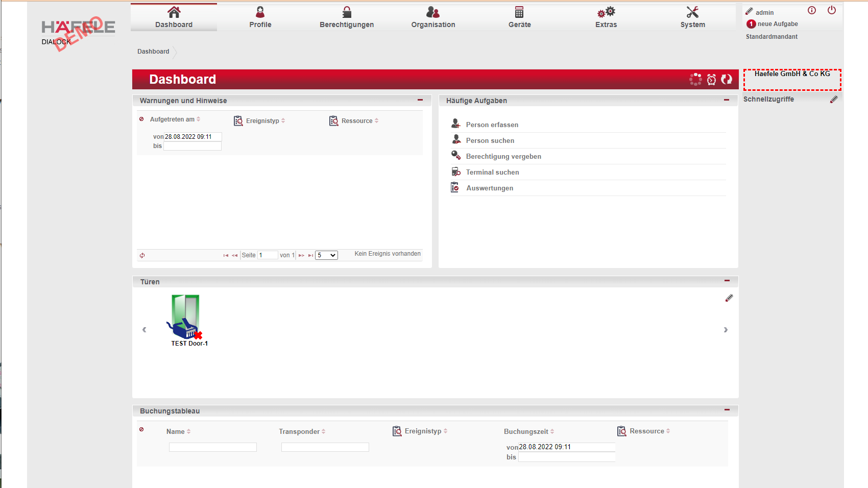Open the Ereignistyp filter icon in Warnungen
Screen dimensions: 868x488
[x=238, y=121]
